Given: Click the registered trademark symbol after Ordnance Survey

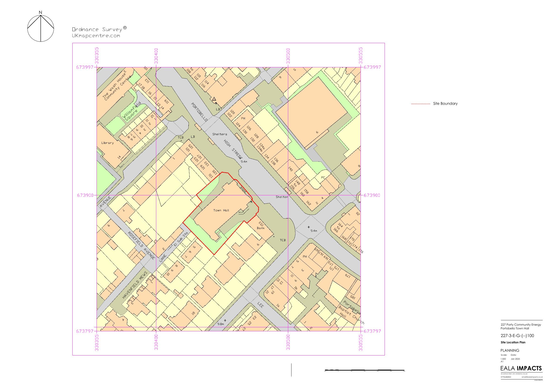Looking at the screenshot, I should tap(125, 28).
